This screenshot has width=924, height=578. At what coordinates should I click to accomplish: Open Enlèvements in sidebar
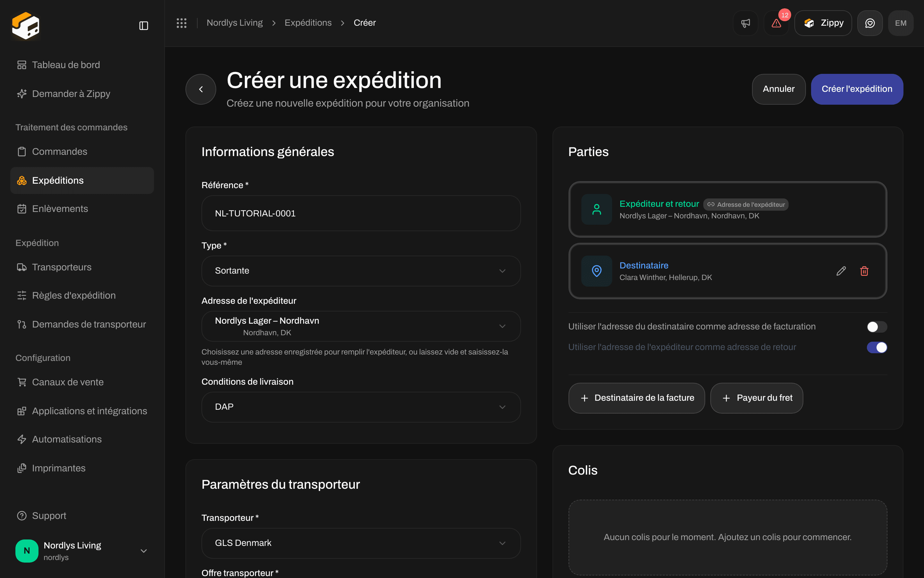click(82, 209)
